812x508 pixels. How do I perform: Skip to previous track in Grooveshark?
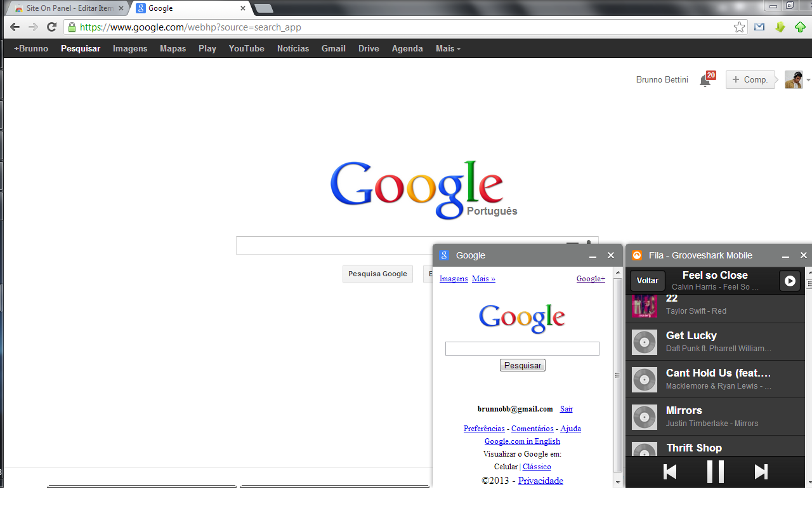point(670,472)
